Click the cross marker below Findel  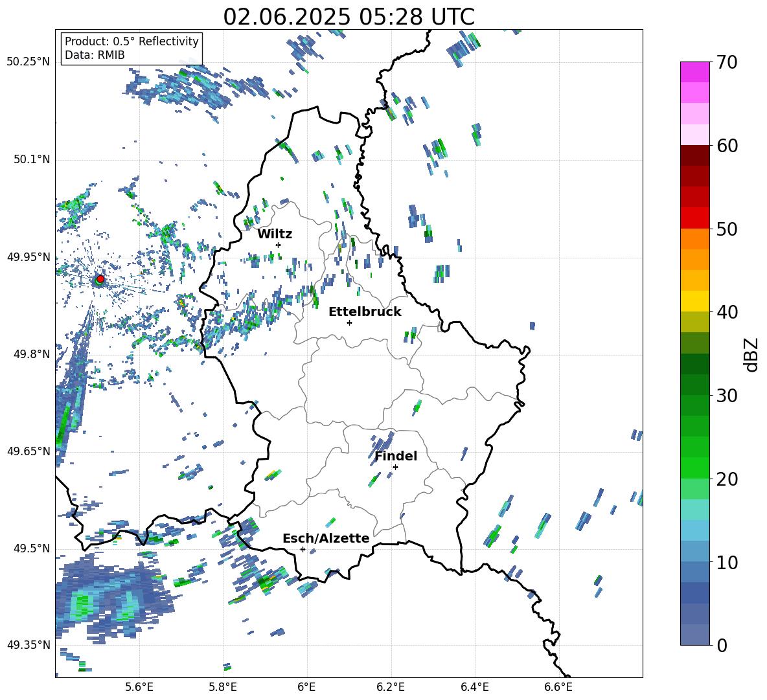click(x=395, y=468)
